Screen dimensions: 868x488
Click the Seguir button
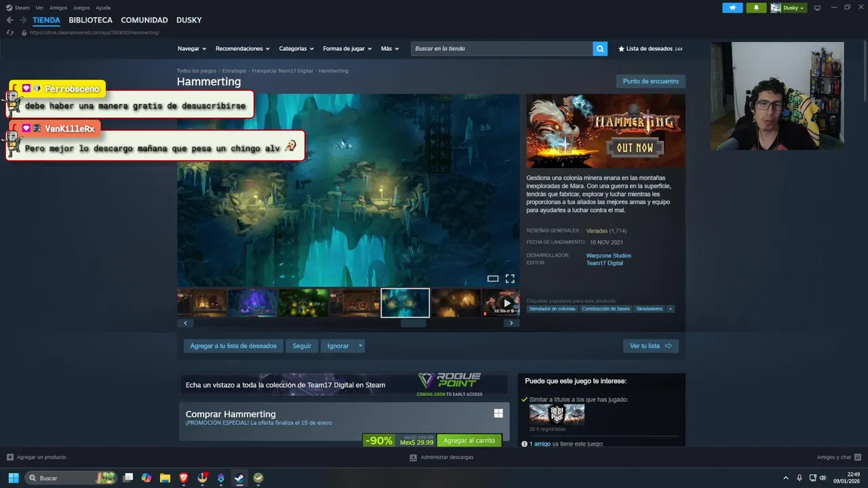(x=302, y=346)
